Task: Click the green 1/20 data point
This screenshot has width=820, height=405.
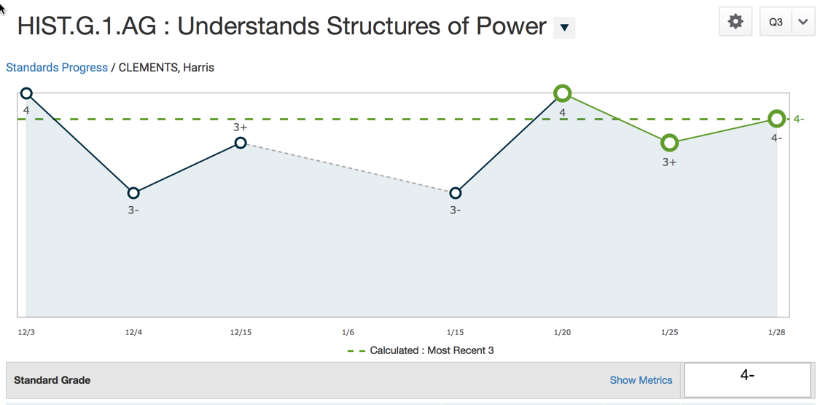Action: click(562, 94)
